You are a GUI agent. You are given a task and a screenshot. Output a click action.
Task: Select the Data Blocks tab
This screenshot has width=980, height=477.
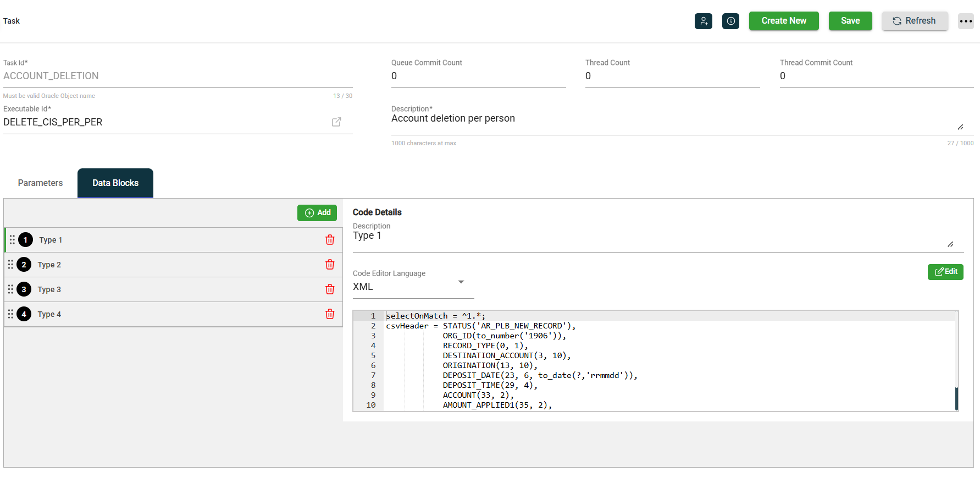(115, 183)
